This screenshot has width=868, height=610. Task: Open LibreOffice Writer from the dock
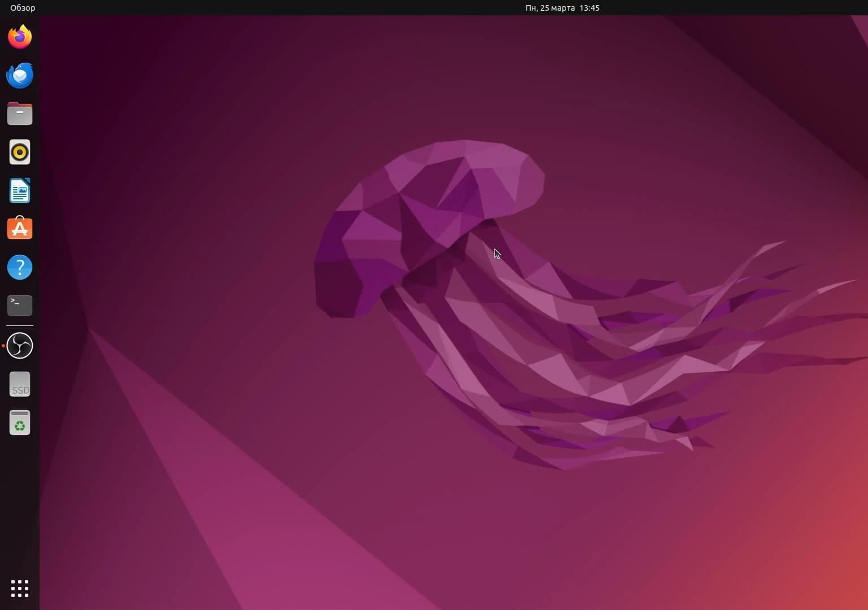coord(20,190)
